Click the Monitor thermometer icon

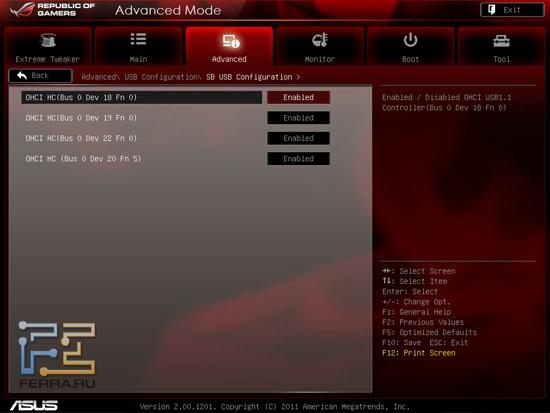[x=320, y=40]
